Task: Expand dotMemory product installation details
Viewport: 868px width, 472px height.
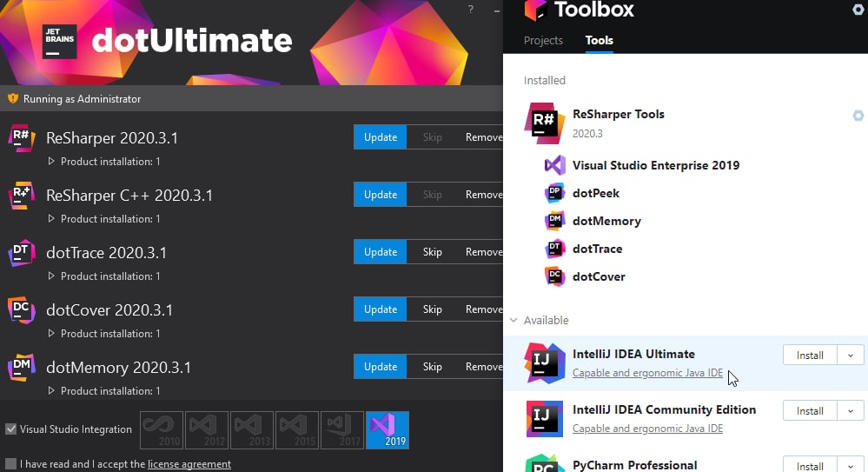Action: [x=51, y=390]
